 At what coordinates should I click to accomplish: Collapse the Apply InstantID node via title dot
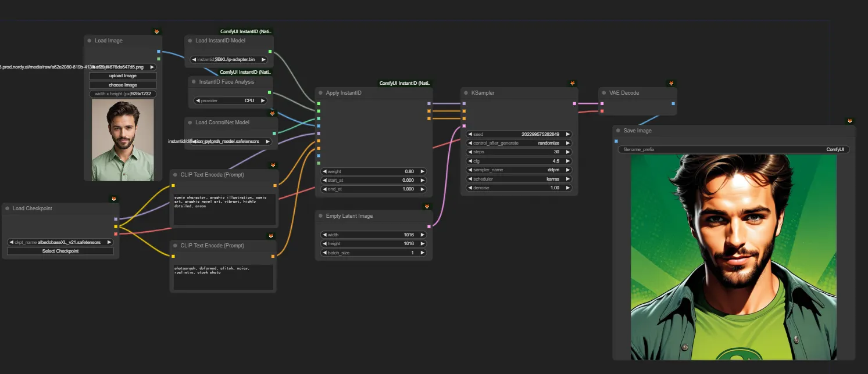point(321,93)
